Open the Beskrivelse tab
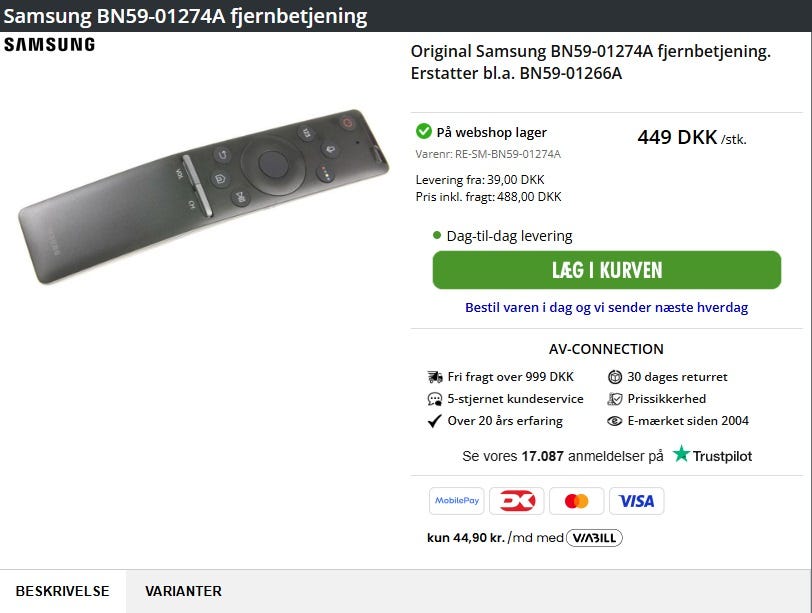 click(x=62, y=591)
